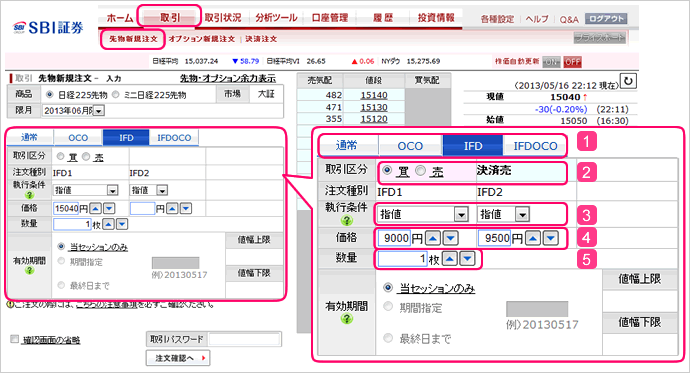
Task: Click down arrow of empty IFD2 price field
Action: click(x=186, y=208)
